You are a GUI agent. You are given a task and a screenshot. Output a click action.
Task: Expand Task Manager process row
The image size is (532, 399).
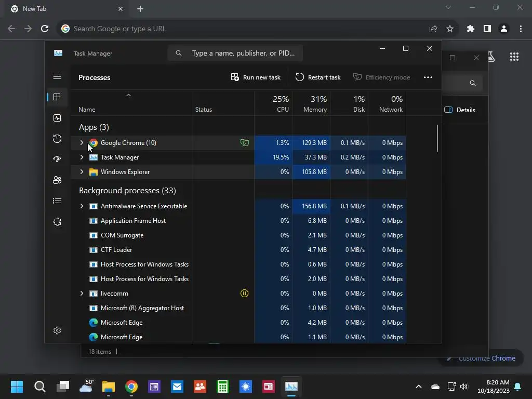click(x=82, y=157)
